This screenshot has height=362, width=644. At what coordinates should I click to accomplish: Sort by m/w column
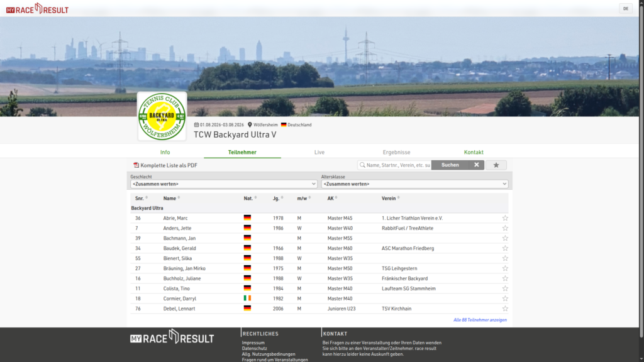point(304,198)
